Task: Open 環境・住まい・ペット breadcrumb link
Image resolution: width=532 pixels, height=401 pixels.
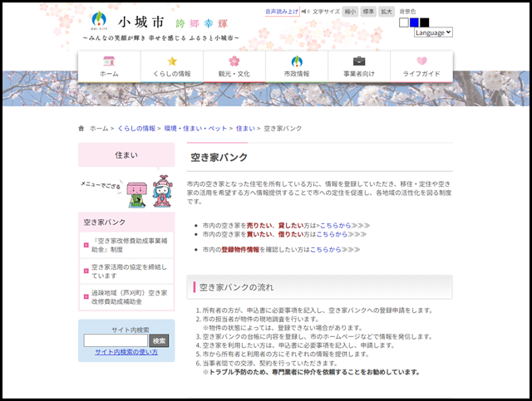Action: coord(195,128)
